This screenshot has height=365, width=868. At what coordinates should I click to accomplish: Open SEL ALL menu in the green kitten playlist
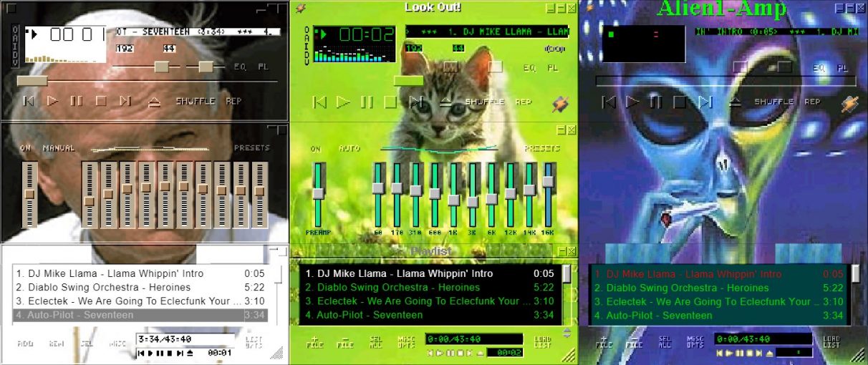[x=375, y=341]
